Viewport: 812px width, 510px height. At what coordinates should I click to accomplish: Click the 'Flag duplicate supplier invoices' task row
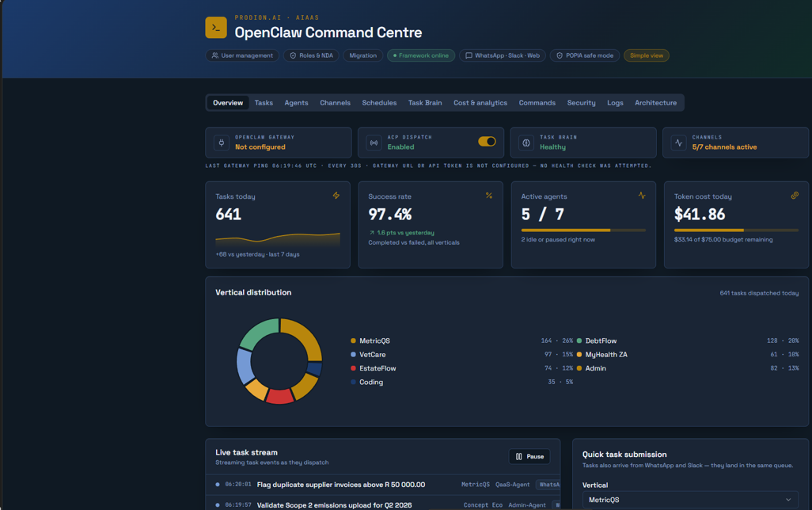pyautogui.click(x=383, y=485)
